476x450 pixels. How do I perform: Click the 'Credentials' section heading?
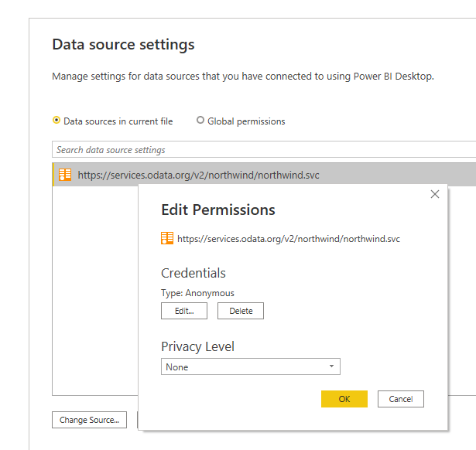coord(193,273)
